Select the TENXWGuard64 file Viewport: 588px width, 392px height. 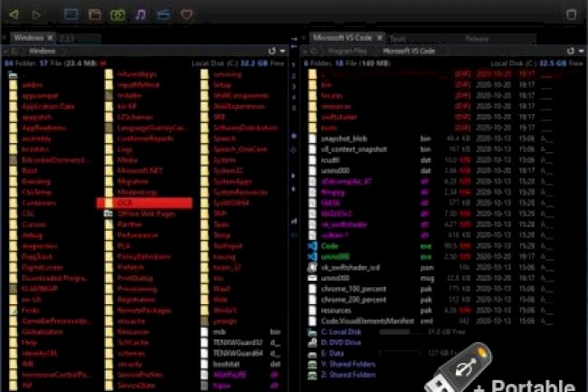237,353
